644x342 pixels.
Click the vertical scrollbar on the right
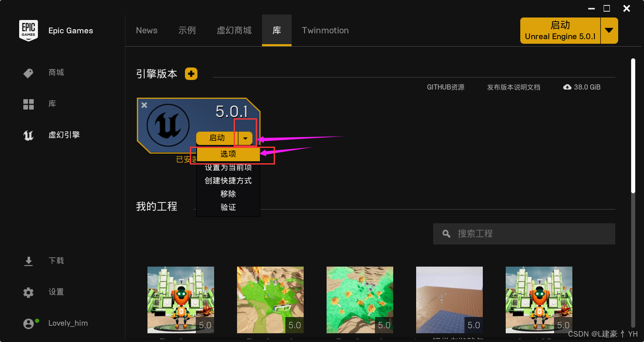(633, 126)
